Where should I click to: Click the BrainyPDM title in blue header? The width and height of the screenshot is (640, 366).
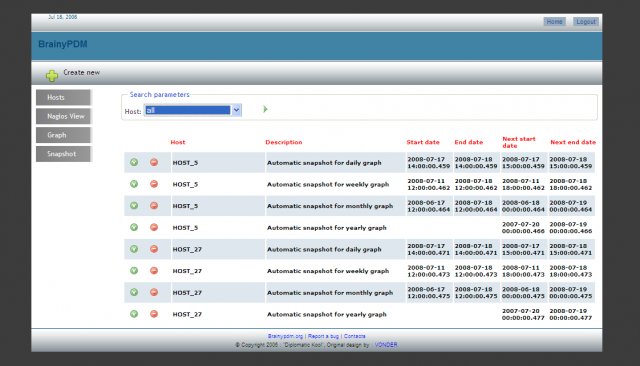tap(63, 44)
